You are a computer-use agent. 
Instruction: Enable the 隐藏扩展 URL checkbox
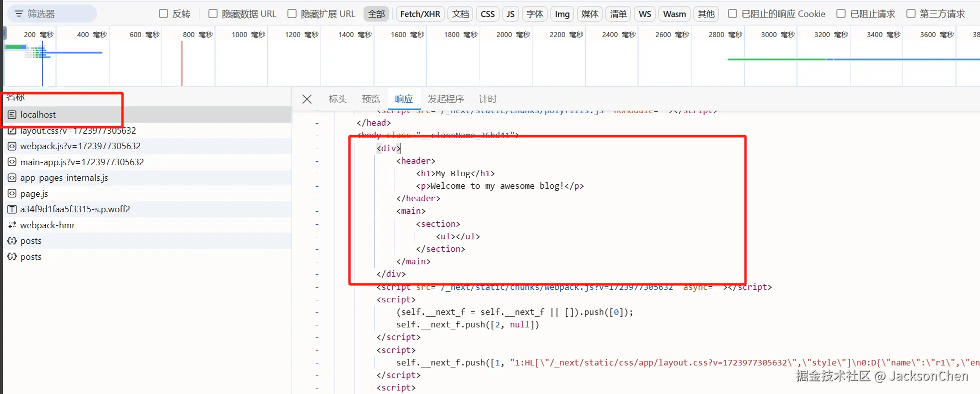tap(292, 14)
